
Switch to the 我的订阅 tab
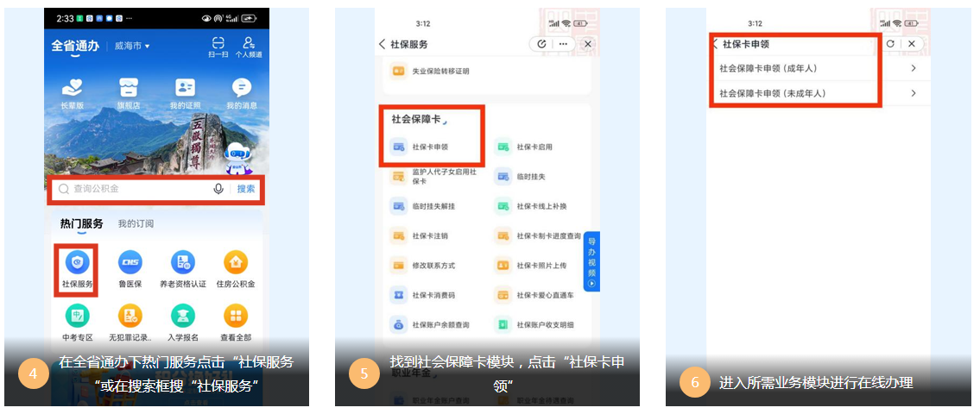point(136,224)
